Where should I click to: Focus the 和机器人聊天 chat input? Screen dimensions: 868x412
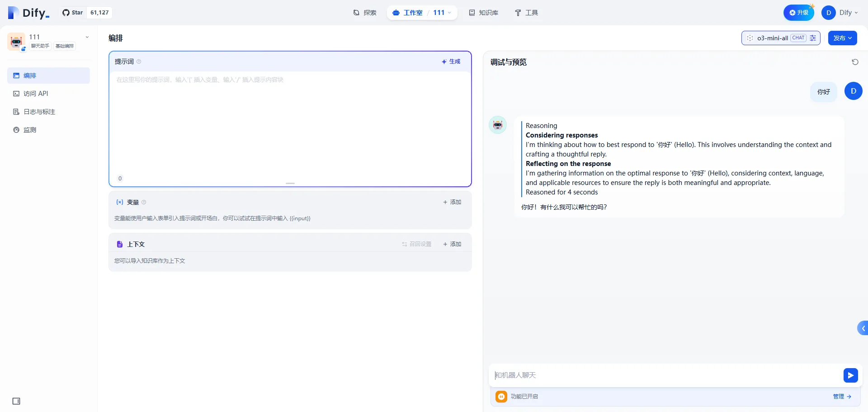[x=665, y=375]
